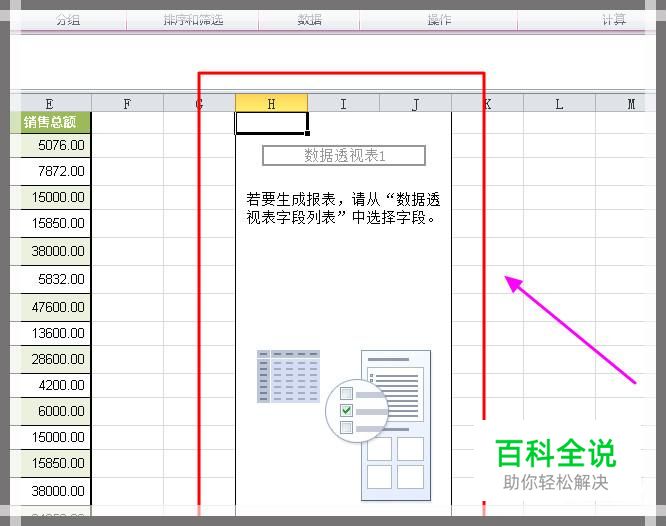The image size is (666, 526).
Task: Select the cell containing 6000.00
Action: 50,411
